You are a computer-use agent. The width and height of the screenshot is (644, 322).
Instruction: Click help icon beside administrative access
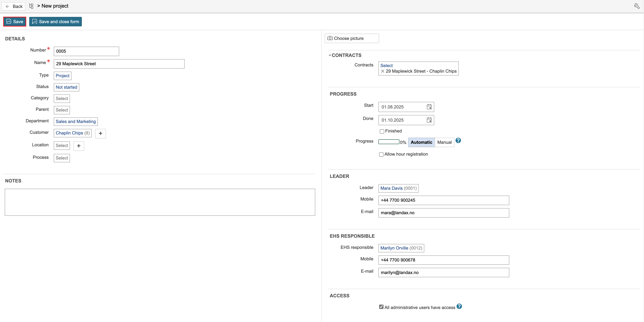(x=459, y=306)
